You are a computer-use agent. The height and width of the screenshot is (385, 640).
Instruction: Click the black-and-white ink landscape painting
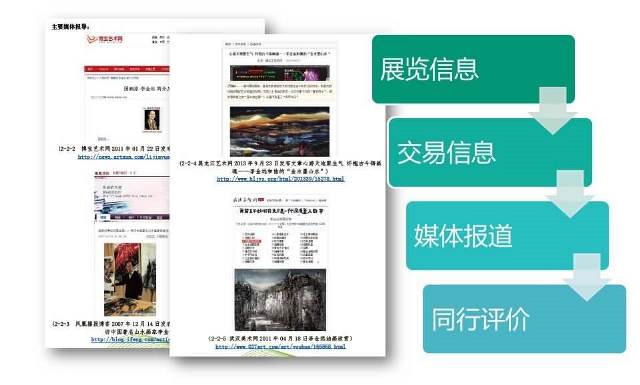(280, 300)
